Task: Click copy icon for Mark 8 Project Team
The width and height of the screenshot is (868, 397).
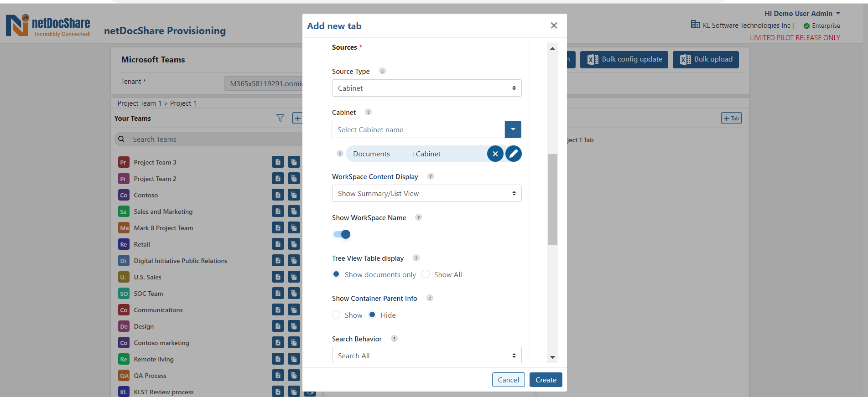Action: click(294, 227)
